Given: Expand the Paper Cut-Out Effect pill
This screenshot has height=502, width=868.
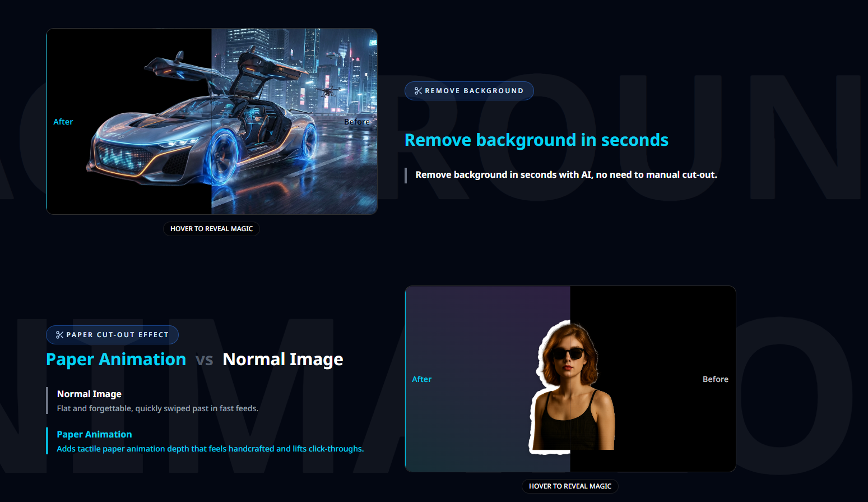Looking at the screenshot, I should click(x=112, y=335).
